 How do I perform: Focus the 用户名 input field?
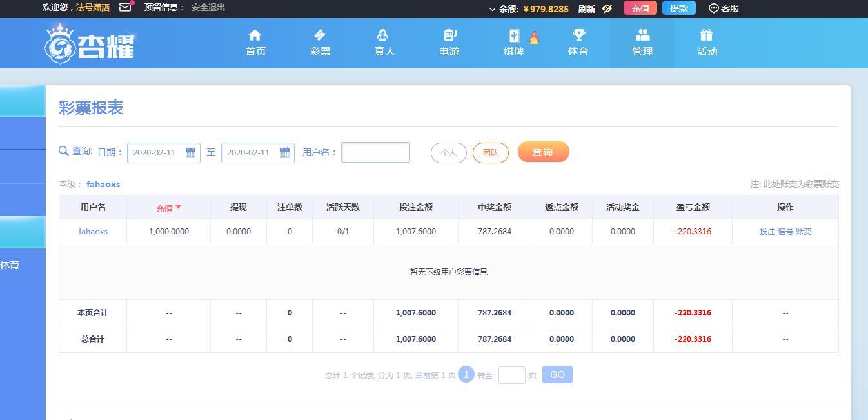375,152
